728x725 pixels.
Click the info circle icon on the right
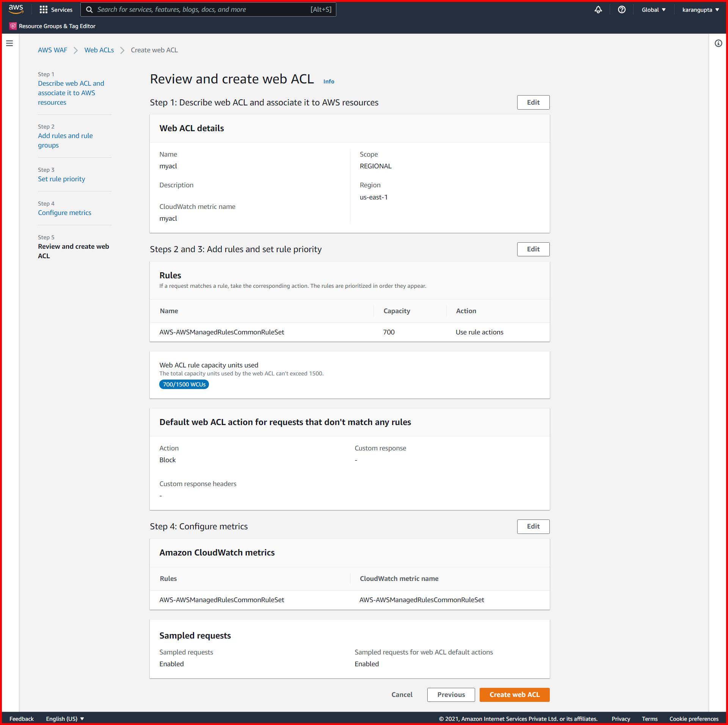(718, 44)
